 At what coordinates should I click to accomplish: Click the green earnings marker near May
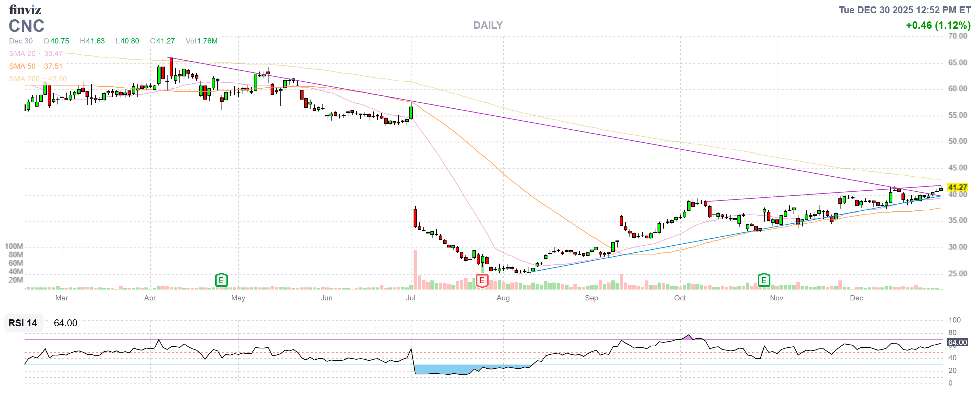(221, 280)
